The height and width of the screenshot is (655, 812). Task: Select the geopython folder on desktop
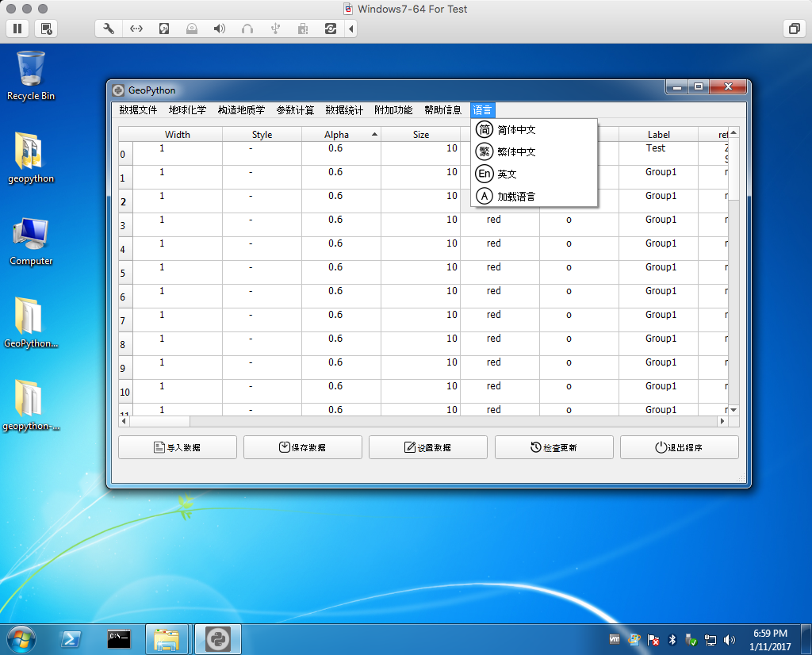point(31,159)
